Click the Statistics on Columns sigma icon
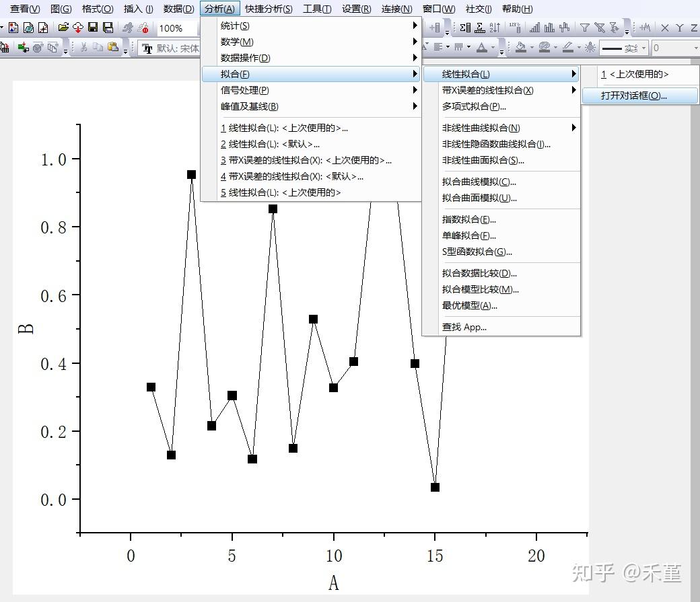The image size is (700, 602). point(465,28)
